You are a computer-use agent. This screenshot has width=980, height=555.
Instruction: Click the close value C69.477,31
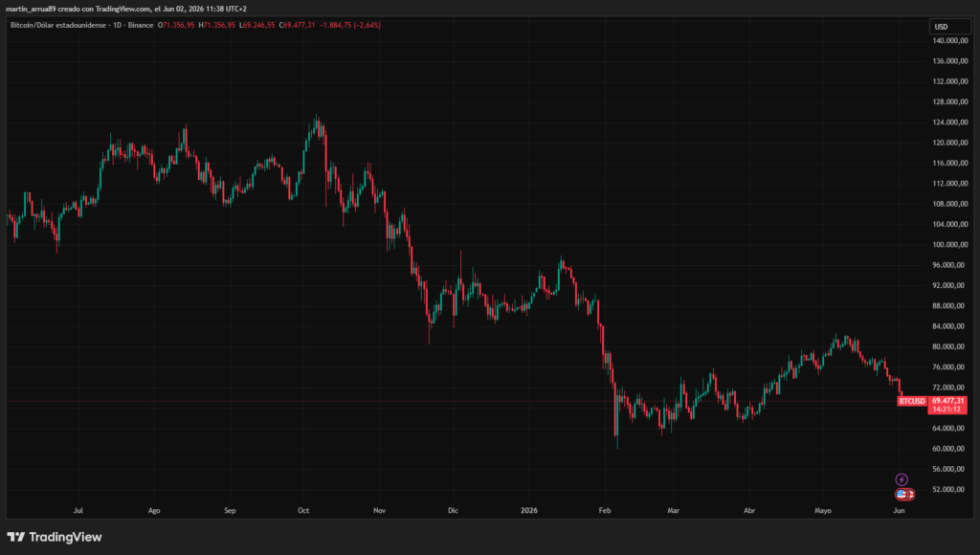coord(297,25)
